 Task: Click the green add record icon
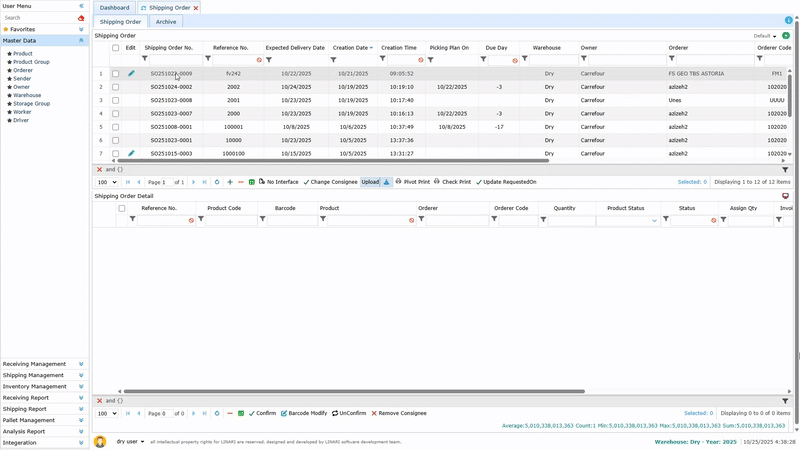coord(230,182)
